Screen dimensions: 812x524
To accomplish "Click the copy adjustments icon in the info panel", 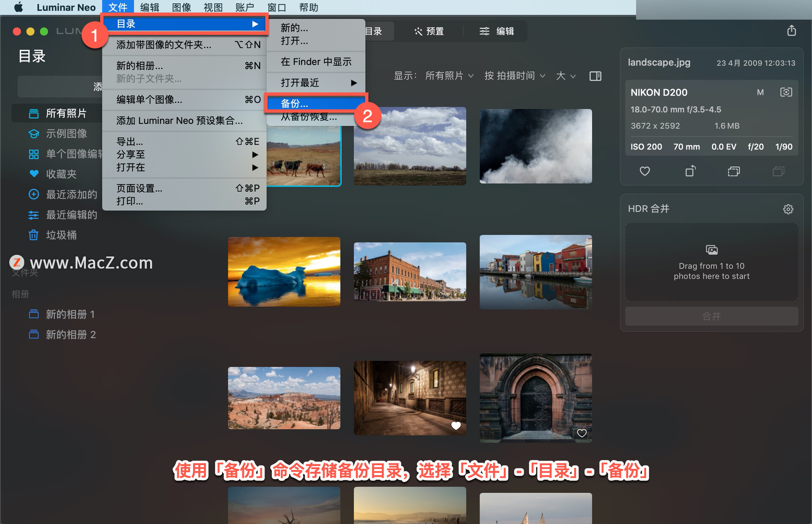I will (734, 171).
